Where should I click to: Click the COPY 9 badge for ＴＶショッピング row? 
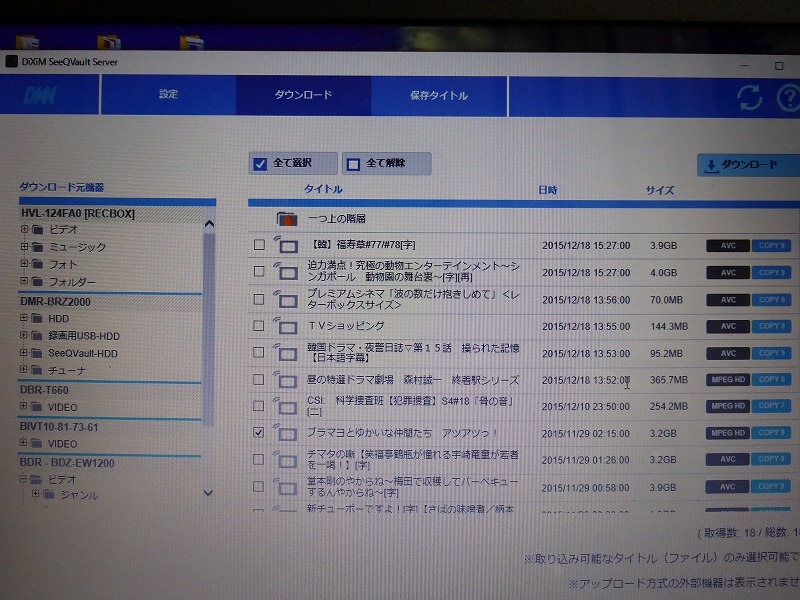[771, 326]
